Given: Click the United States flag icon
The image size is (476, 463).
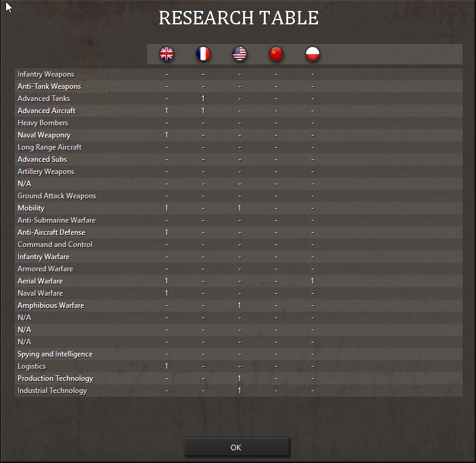Looking at the screenshot, I should click(240, 54).
